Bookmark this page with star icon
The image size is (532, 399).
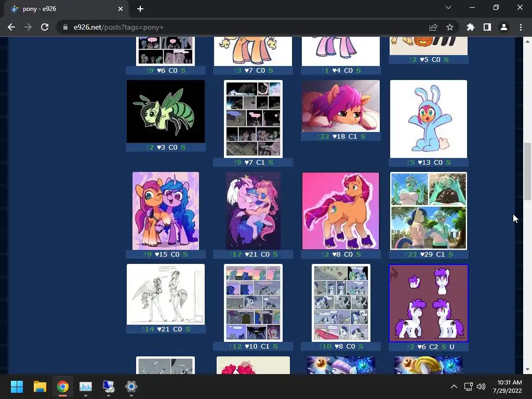pyautogui.click(x=450, y=27)
